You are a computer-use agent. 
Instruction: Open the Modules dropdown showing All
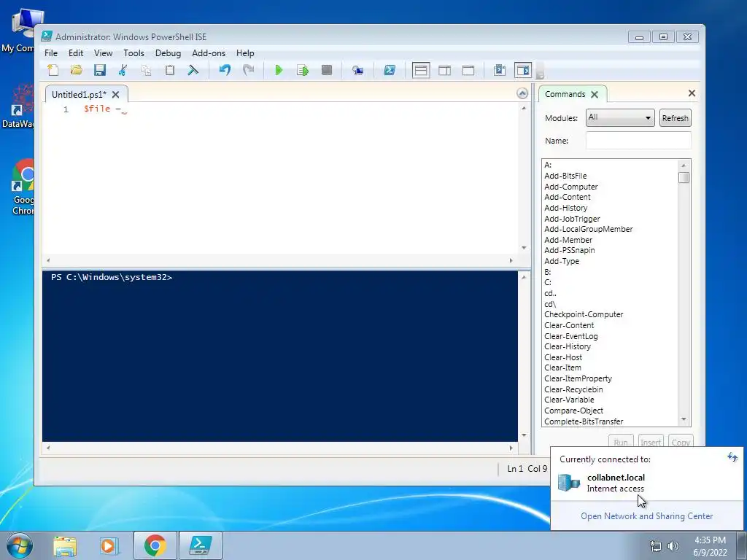click(620, 117)
